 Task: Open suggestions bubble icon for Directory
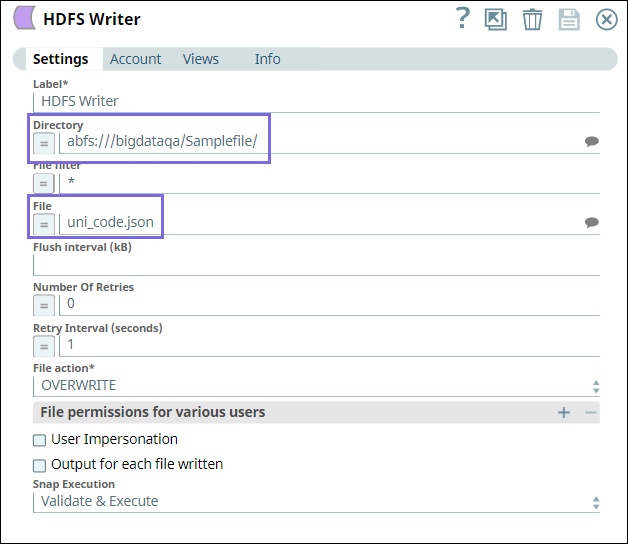591,142
